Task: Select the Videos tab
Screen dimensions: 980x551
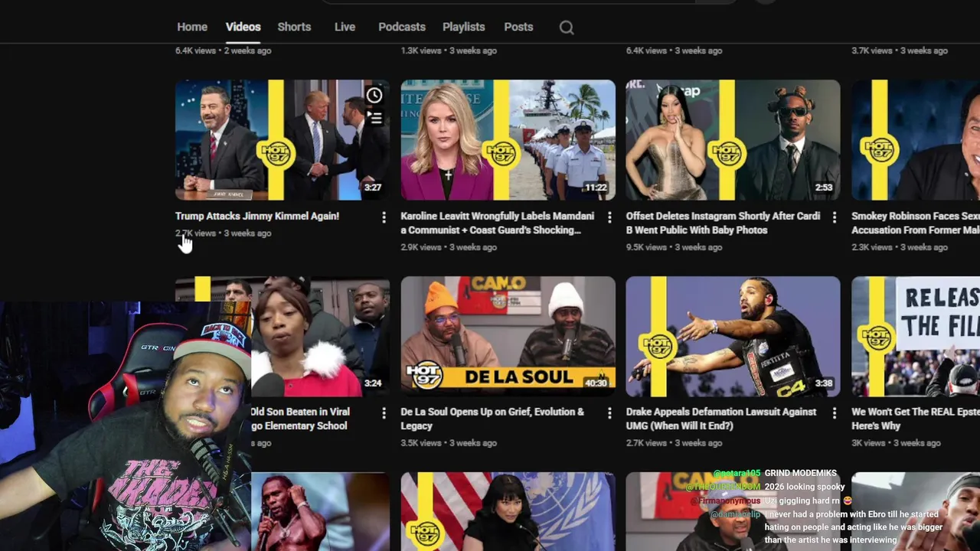Action: point(243,27)
